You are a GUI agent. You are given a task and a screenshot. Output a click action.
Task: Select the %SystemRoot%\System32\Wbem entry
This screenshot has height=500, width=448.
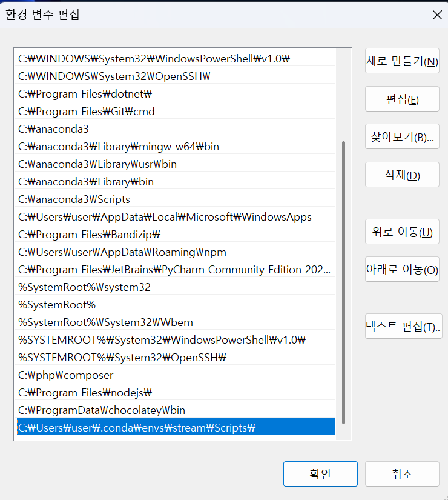176,322
